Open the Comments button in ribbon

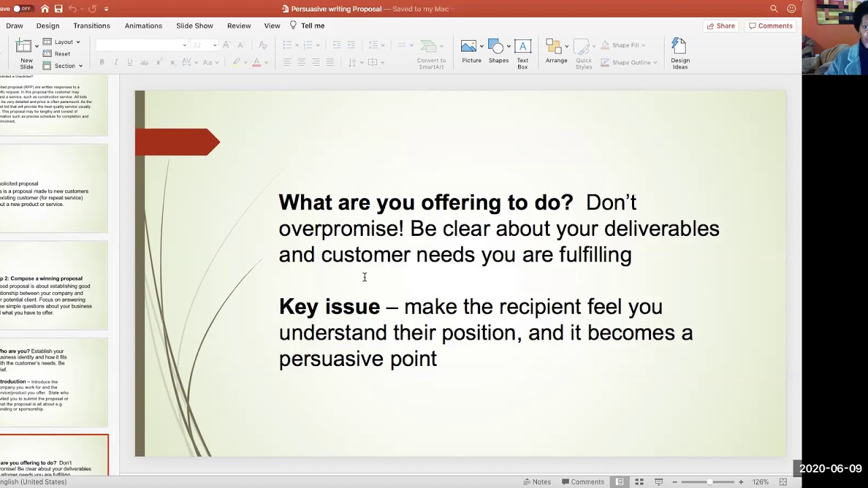770,26
